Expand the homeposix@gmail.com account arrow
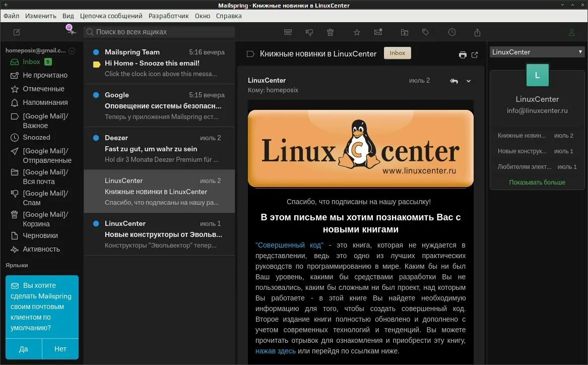The height and width of the screenshot is (365, 588). (x=72, y=50)
